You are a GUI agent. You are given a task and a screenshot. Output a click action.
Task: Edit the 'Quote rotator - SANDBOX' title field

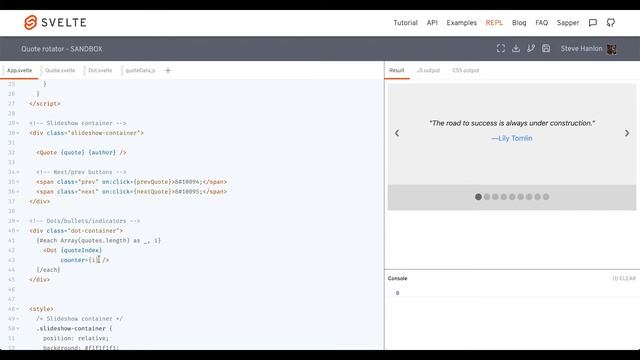click(62, 49)
